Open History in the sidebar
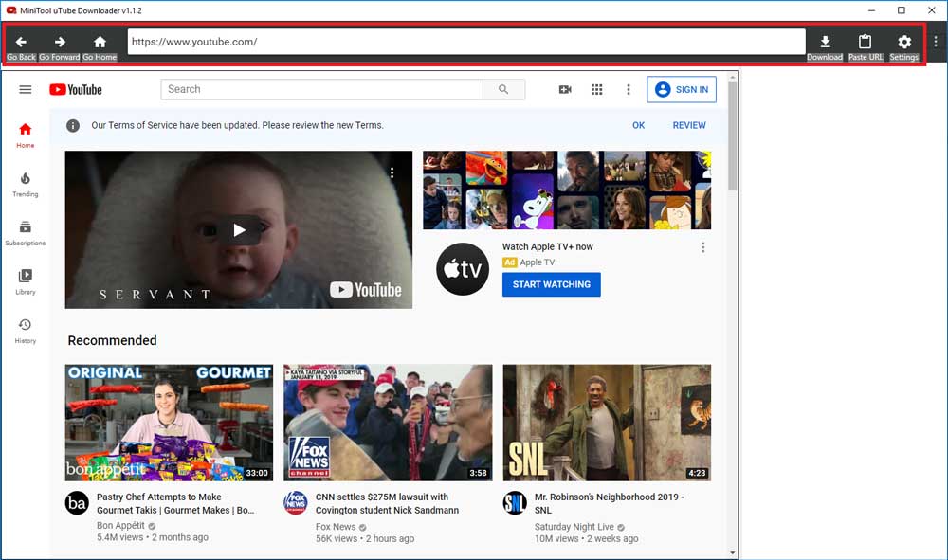This screenshot has width=948, height=560. [x=26, y=331]
